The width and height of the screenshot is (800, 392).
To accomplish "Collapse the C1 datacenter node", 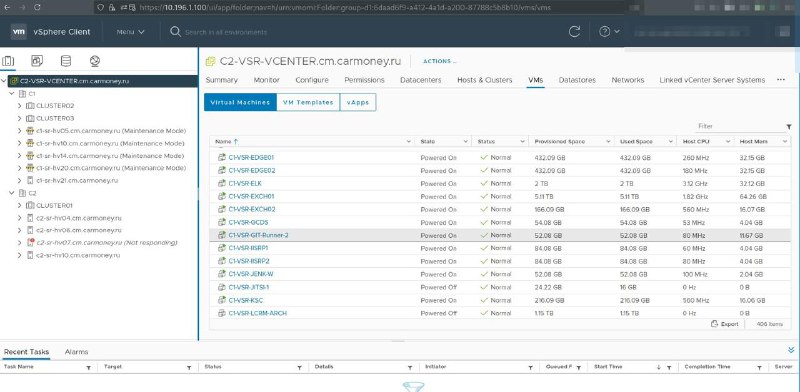I will (12, 94).
